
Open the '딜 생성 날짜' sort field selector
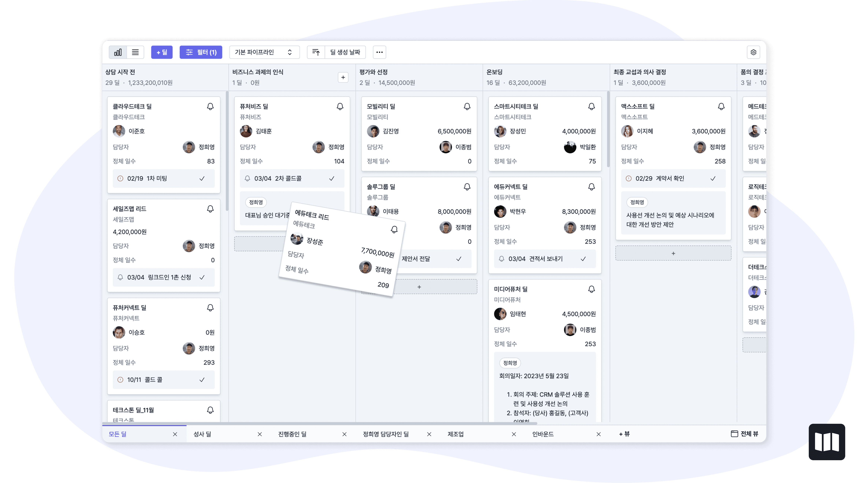pyautogui.click(x=345, y=52)
